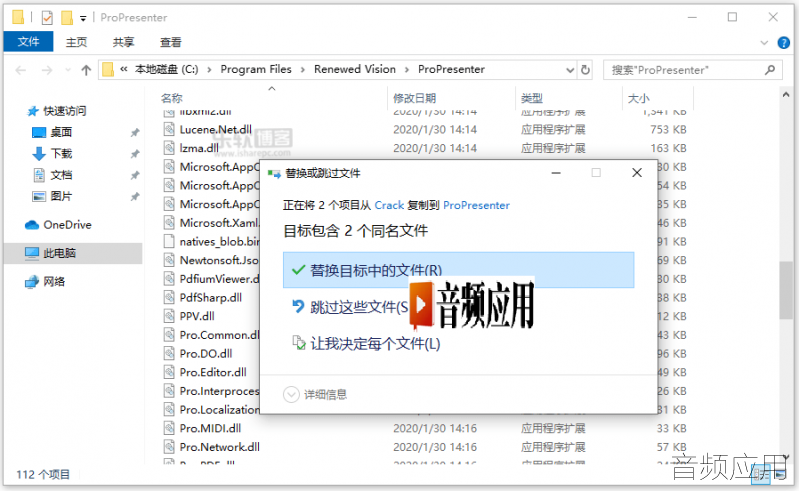This screenshot has width=799, height=491.
Task: Click the properties checkmark icon in title bar
Action: (47, 18)
